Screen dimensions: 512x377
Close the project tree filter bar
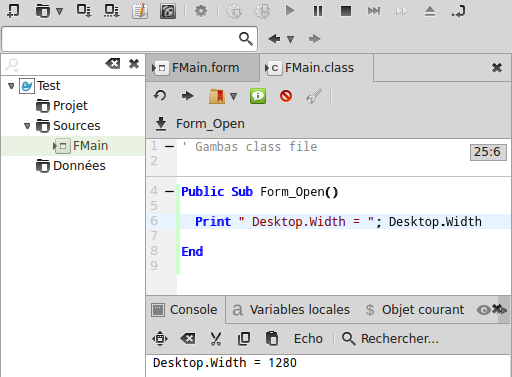pos(134,63)
